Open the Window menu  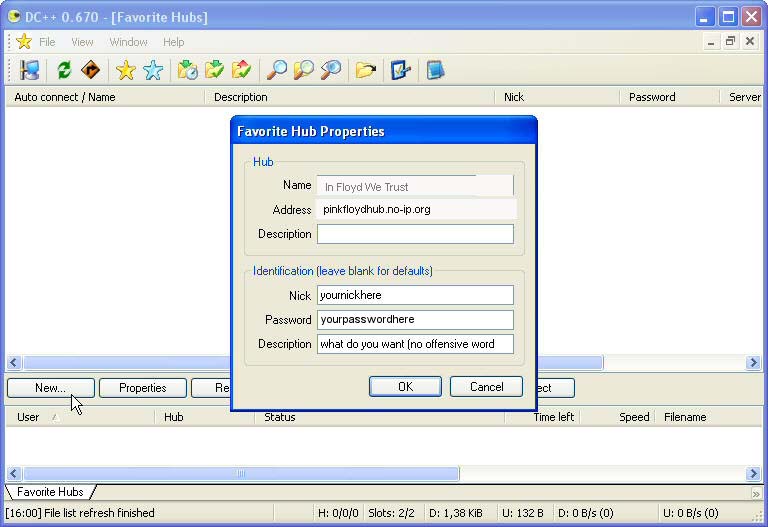(128, 42)
